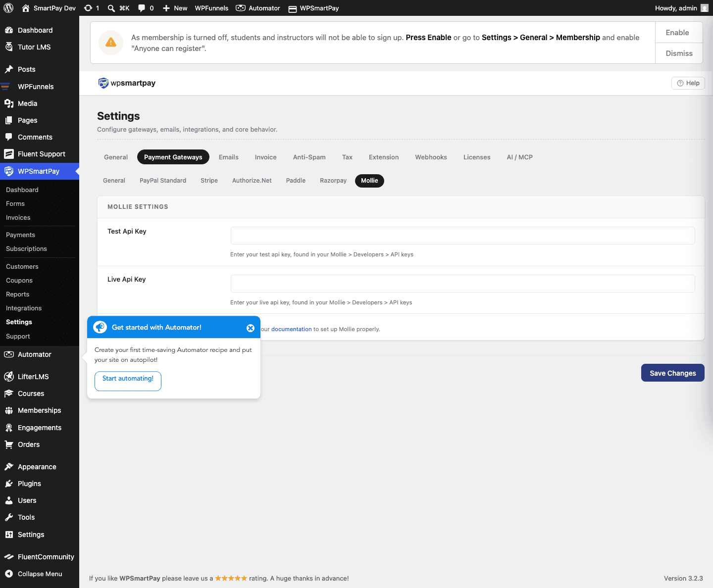Click the Memberships group icon
This screenshot has height=588, width=713.
(x=9, y=410)
